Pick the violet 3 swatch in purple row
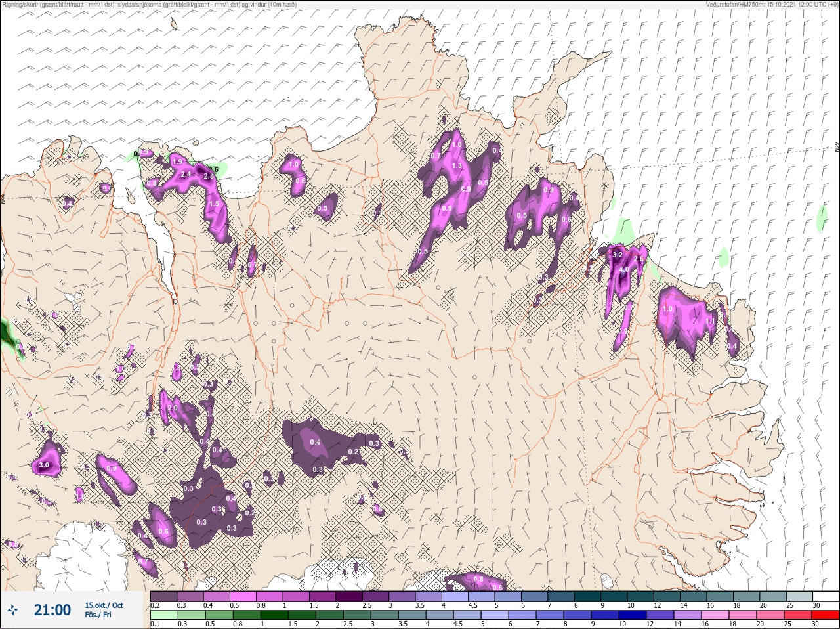Image resolution: width=840 pixels, height=629 pixels. click(402, 597)
